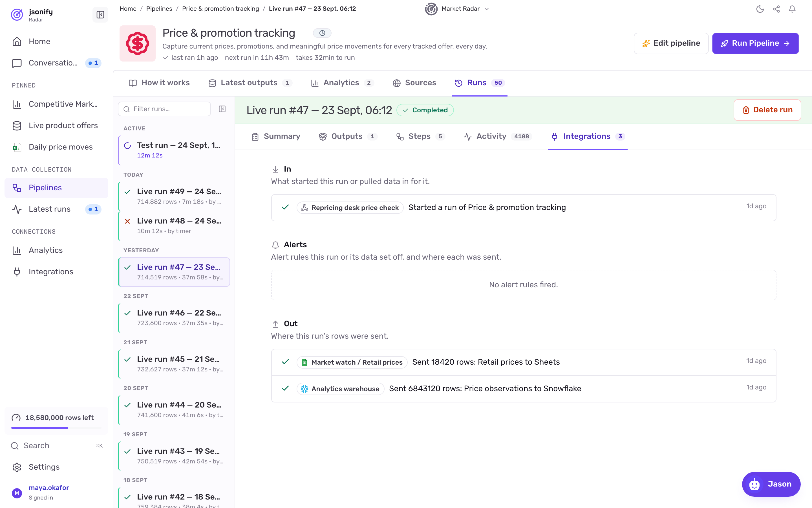The height and width of the screenshot is (508, 812).
Task: Open notifications bell icon
Action: [x=792, y=9]
